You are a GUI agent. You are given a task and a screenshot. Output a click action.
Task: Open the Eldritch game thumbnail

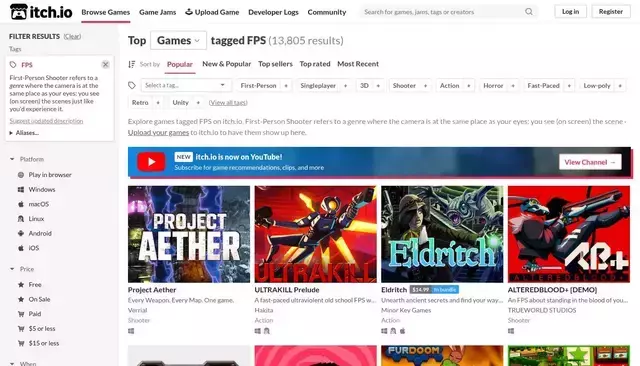click(442, 234)
